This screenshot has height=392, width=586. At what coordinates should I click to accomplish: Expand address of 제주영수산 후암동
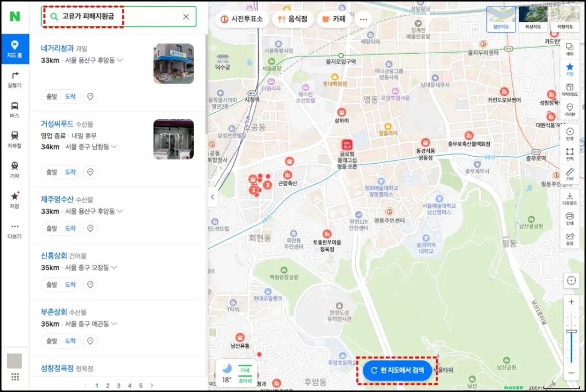point(120,211)
